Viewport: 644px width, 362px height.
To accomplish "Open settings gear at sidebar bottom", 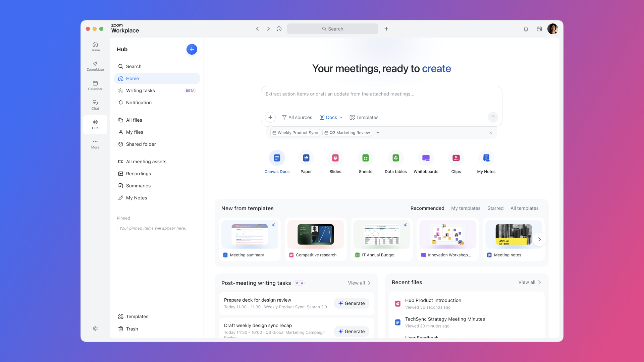I will click(x=95, y=328).
